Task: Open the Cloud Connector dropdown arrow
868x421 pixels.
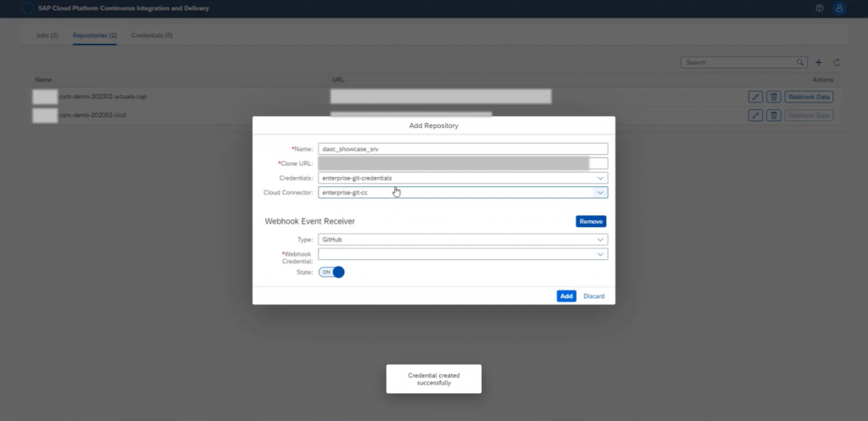Action: point(600,192)
